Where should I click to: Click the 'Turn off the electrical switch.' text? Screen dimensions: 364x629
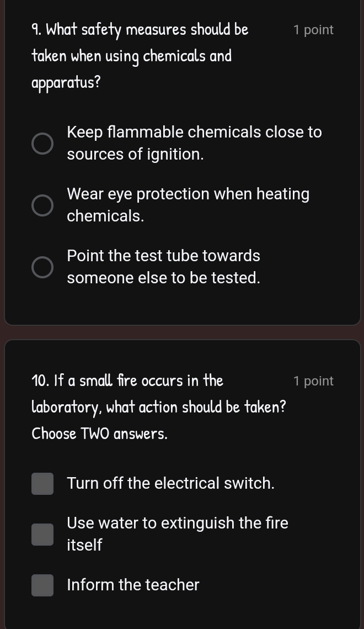[x=170, y=484]
